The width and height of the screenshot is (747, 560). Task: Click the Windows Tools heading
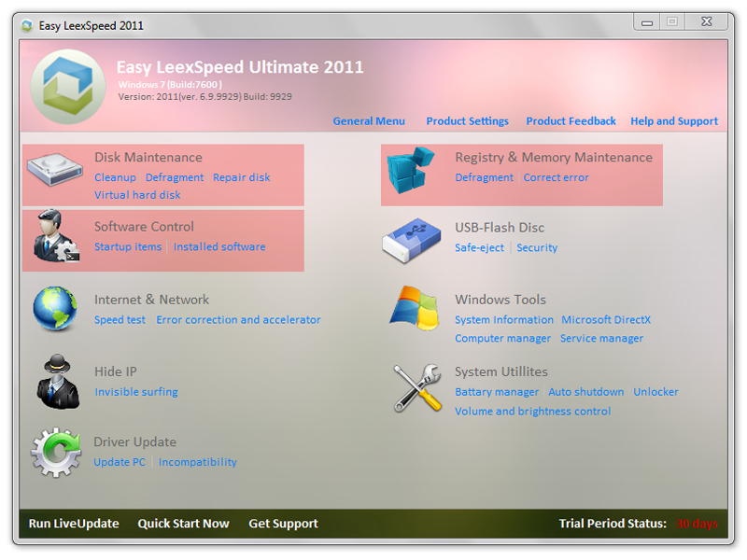pos(500,300)
